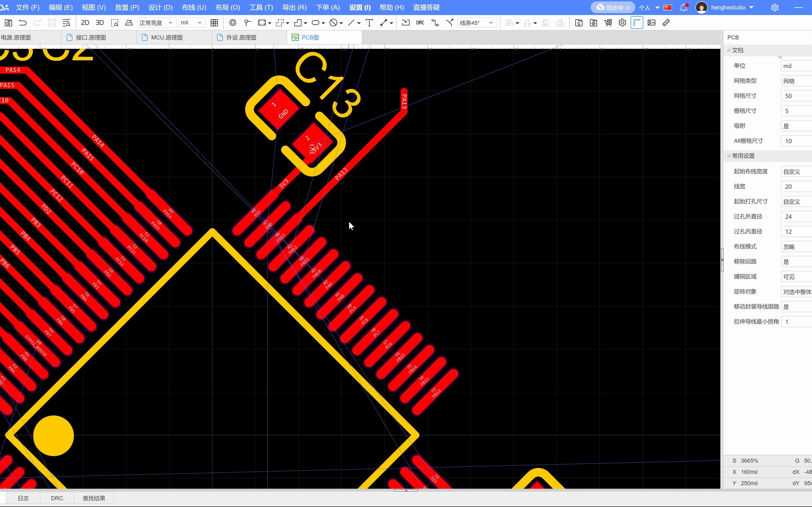
Task: Select the Text placement tool
Action: tap(369, 23)
